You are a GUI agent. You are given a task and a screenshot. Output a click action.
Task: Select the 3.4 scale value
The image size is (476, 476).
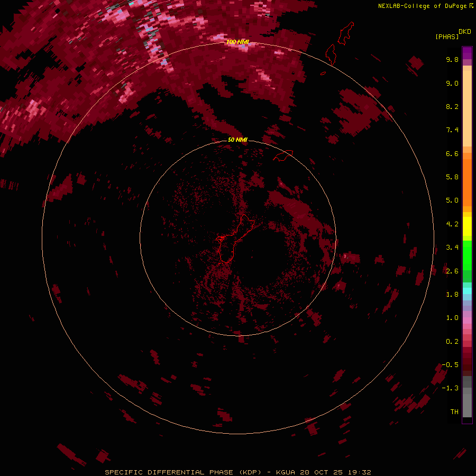[x=452, y=248]
